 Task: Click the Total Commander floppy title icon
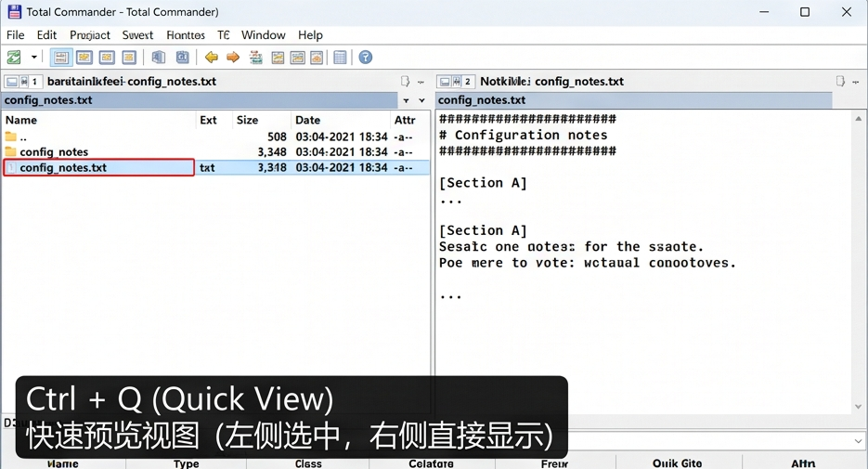(x=15, y=12)
